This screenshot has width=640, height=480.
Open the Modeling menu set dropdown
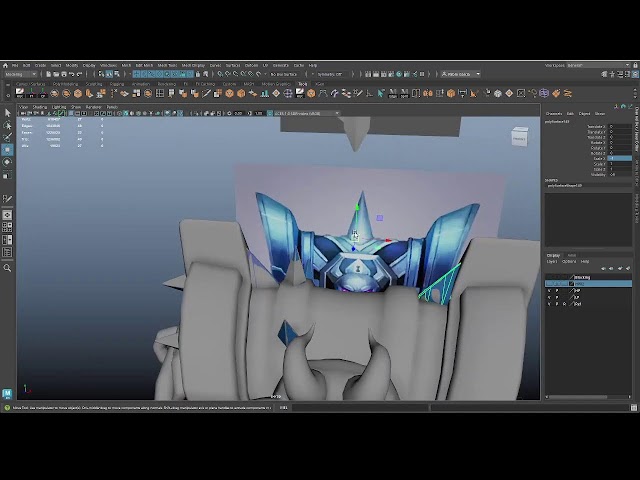(20, 74)
